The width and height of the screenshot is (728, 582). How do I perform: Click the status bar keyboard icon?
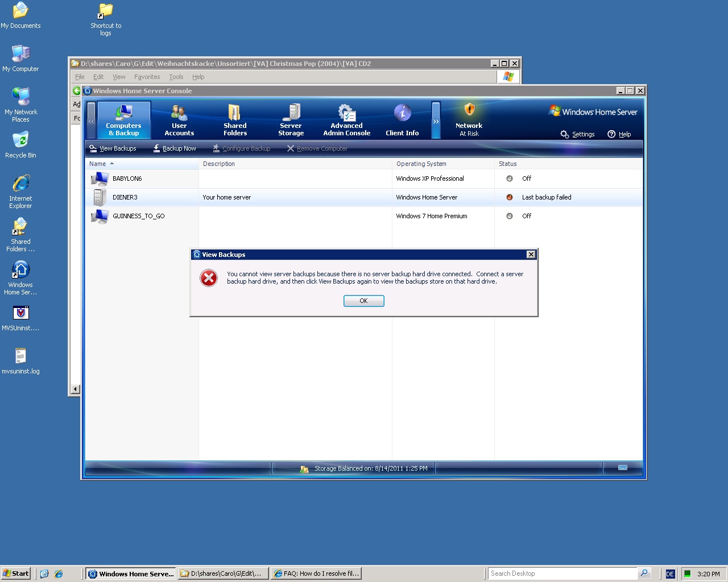click(623, 468)
